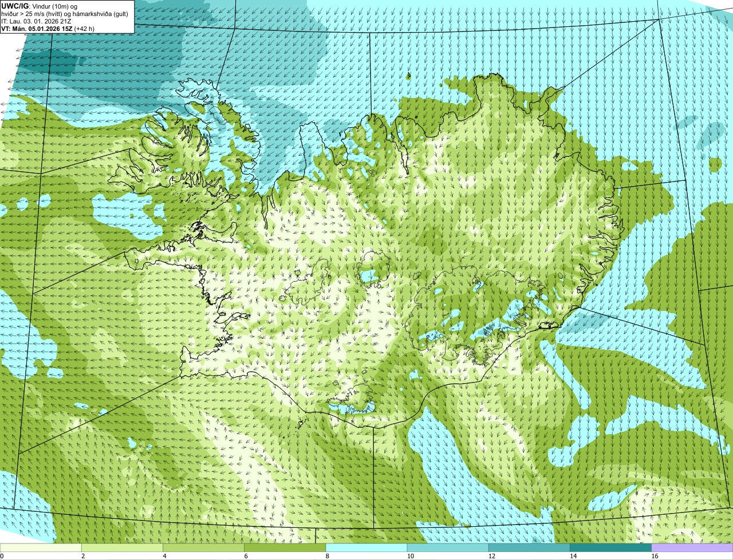Click the light cyan 8–10 m/s legend swatch

366,548
